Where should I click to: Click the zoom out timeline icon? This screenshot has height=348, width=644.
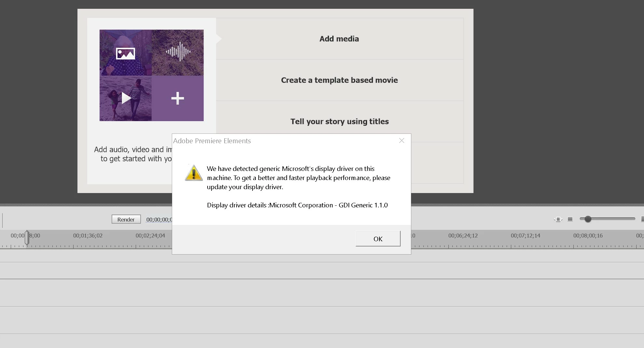point(570,219)
